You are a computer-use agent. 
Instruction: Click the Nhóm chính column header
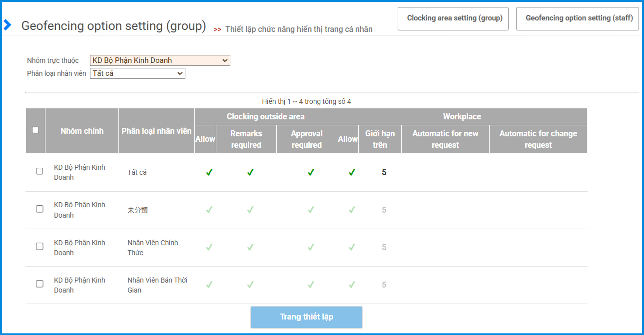point(82,131)
